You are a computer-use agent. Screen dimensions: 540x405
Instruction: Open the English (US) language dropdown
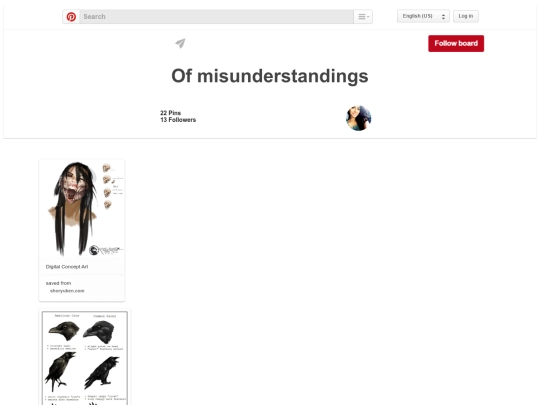click(x=423, y=16)
